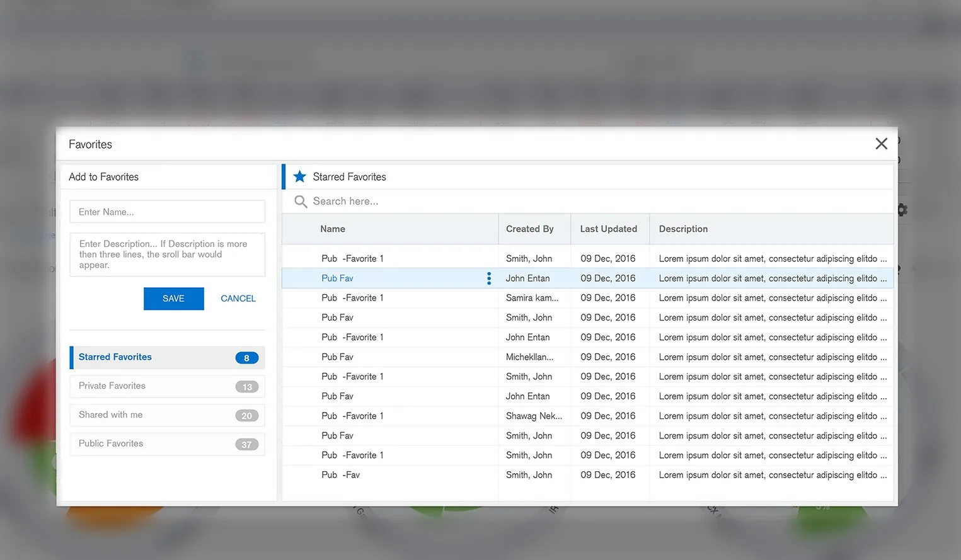Image resolution: width=961 pixels, height=560 pixels.
Task: Open the Public Favorites category
Action: pyautogui.click(x=167, y=444)
